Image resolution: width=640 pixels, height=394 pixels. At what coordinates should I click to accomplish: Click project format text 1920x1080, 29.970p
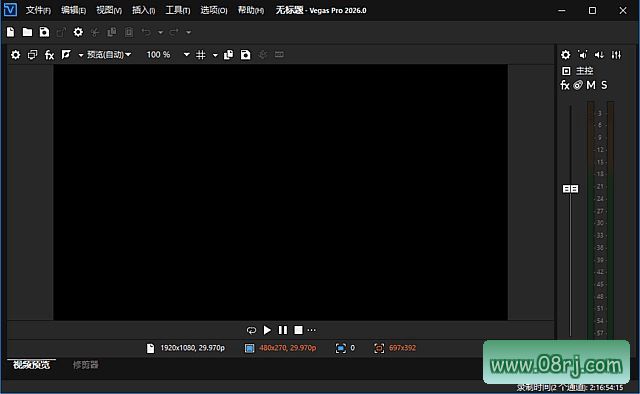coord(193,348)
